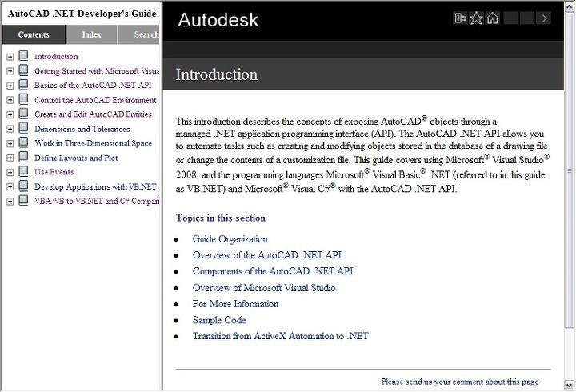The image size is (576, 392).
Task: Expand Getting Started with Microsoft Visual node
Action: pos(10,71)
